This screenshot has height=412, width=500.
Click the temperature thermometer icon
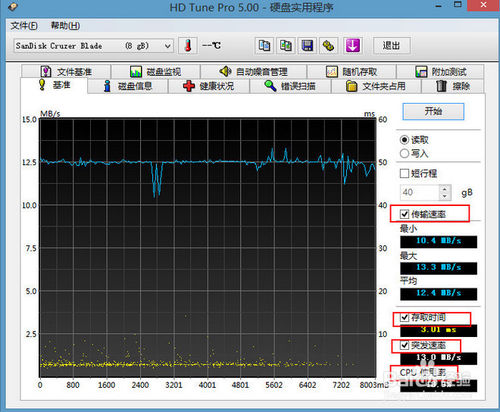[188, 45]
